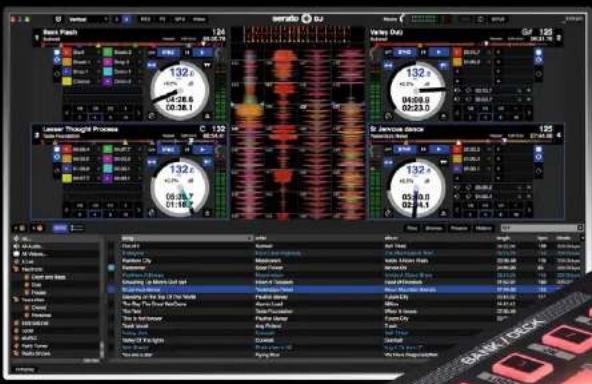Open the History tab
Viewport: 592px width, 384px height.
483,228
